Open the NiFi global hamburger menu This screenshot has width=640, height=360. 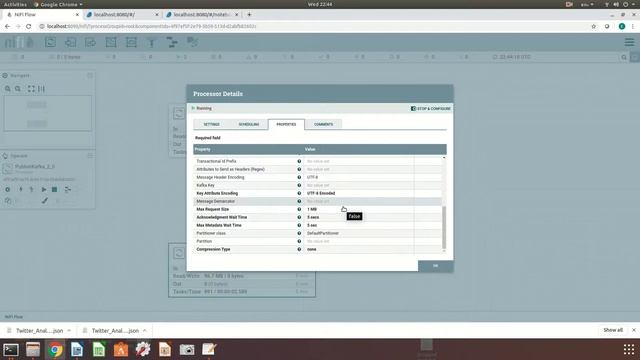tap(629, 42)
